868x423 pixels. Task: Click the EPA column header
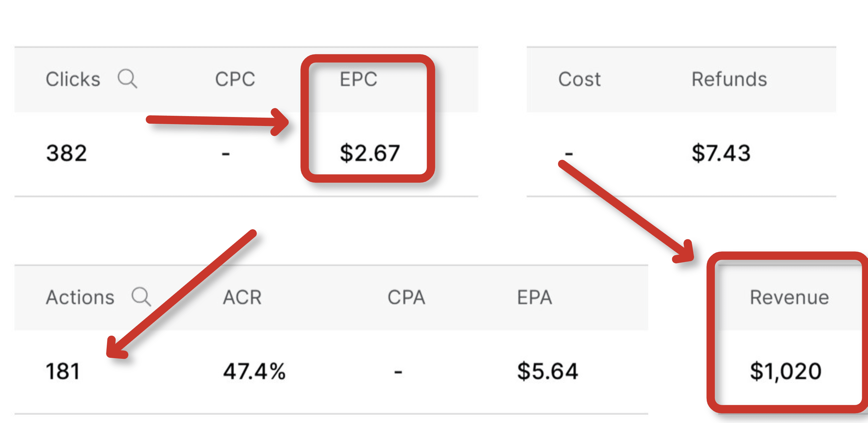coord(535,297)
